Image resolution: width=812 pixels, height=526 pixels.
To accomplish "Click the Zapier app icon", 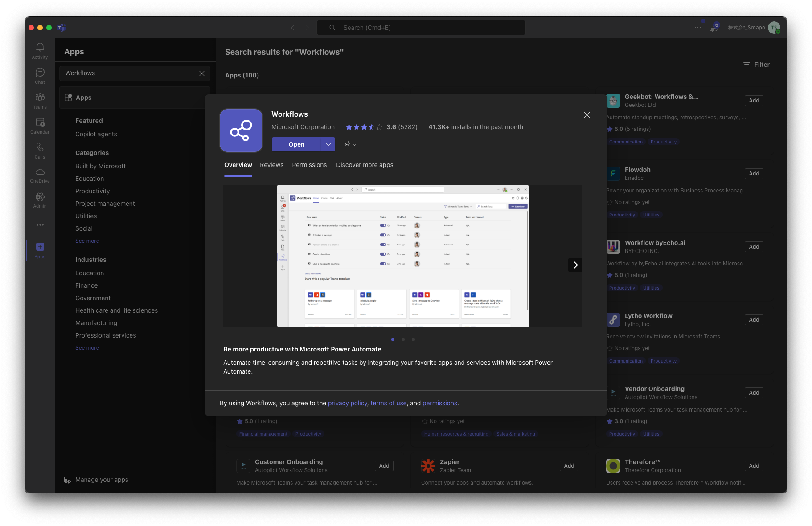I will tap(428, 466).
